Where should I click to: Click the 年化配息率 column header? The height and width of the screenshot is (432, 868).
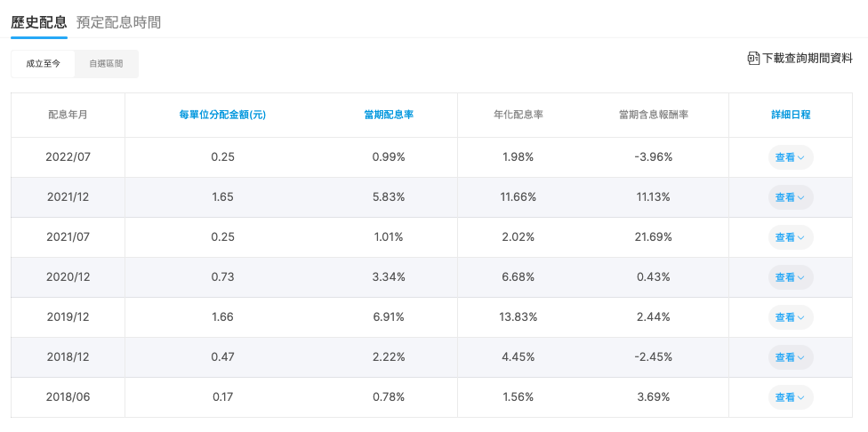518,115
